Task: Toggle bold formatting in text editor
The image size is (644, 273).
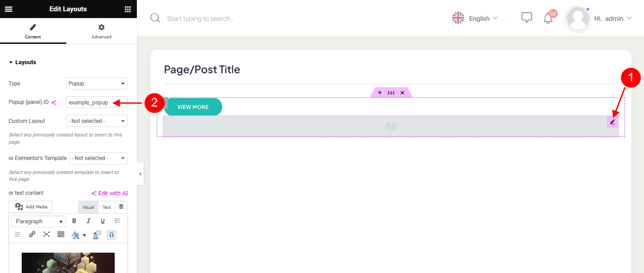Action: point(74,221)
